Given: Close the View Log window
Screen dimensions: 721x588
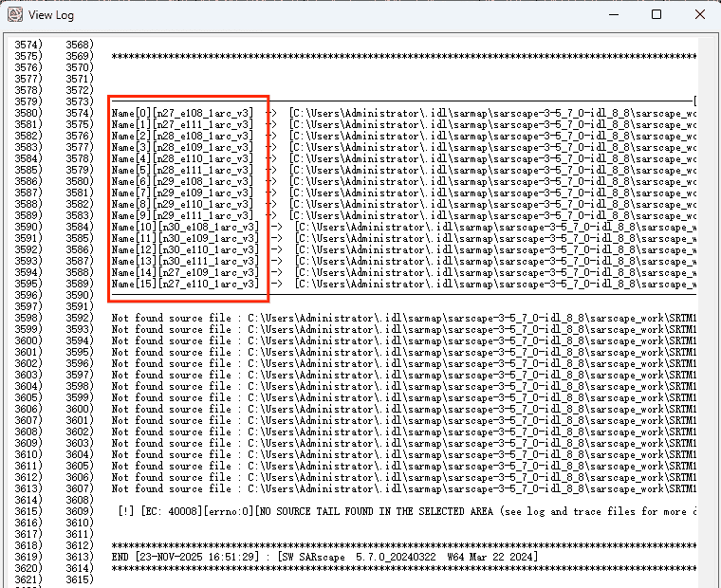Looking at the screenshot, I should coord(699,15).
